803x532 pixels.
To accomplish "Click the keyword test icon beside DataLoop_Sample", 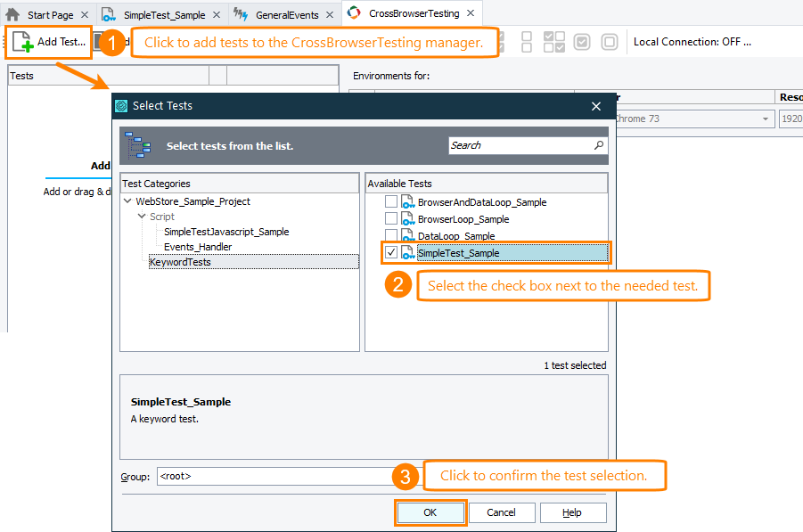I will click(407, 235).
